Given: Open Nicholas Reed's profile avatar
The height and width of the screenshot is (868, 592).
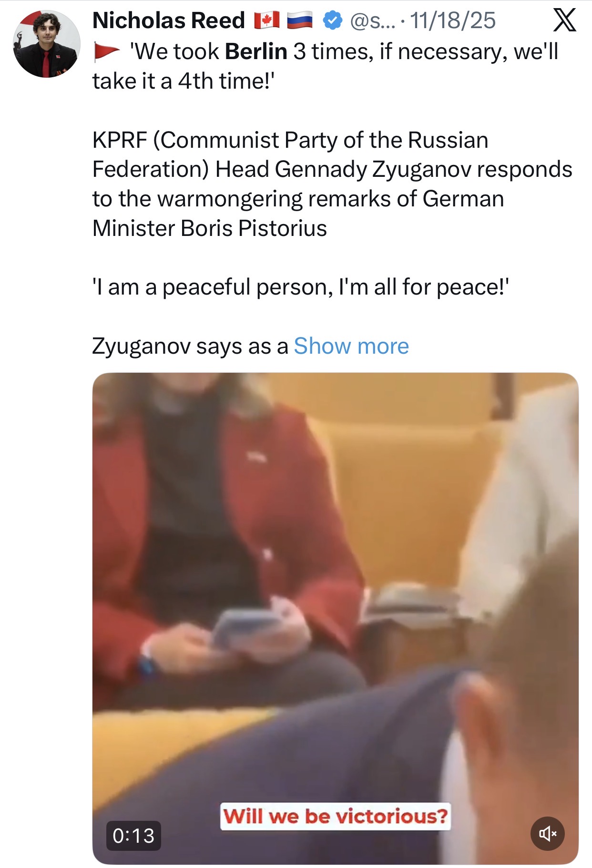Looking at the screenshot, I should [47, 44].
